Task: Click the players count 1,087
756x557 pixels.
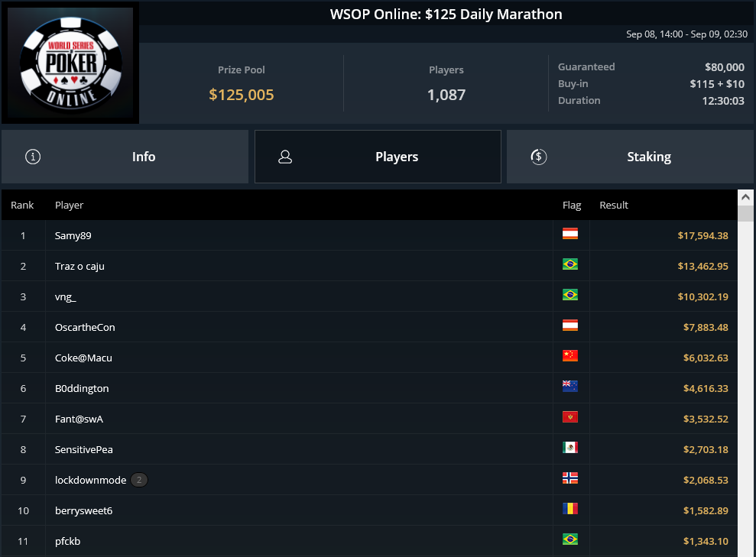Action: (446, 95)
